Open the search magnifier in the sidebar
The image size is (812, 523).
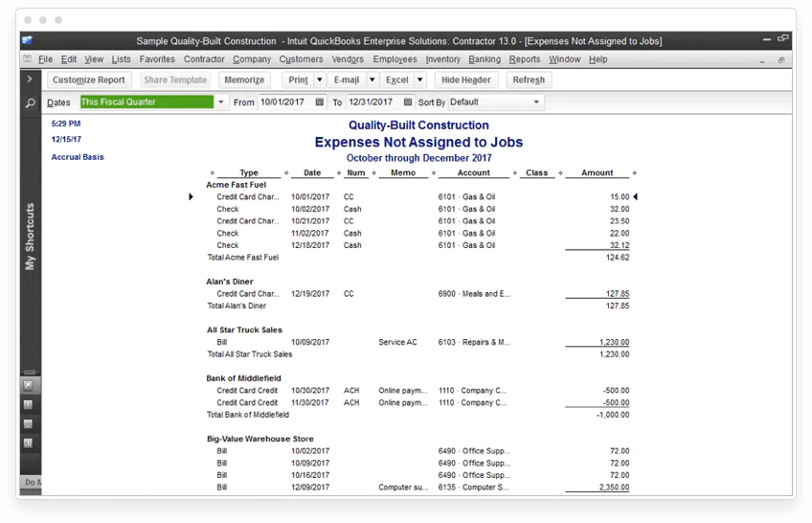point(31,103)
